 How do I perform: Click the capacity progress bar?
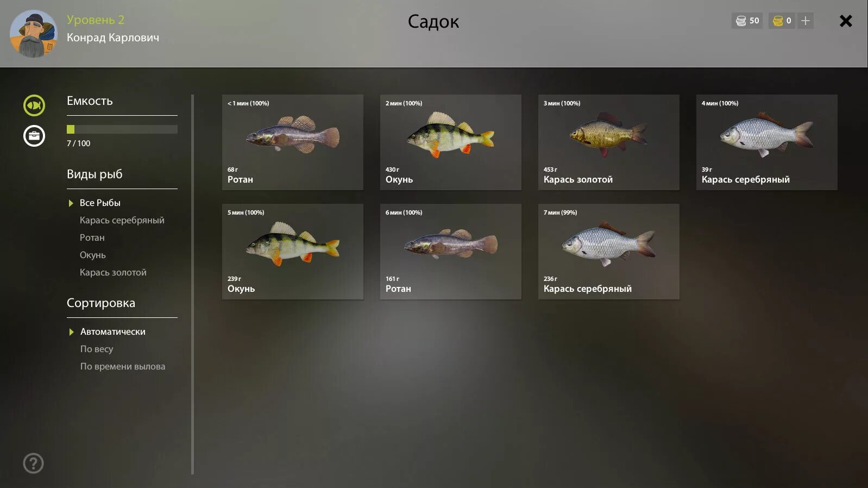122,129
